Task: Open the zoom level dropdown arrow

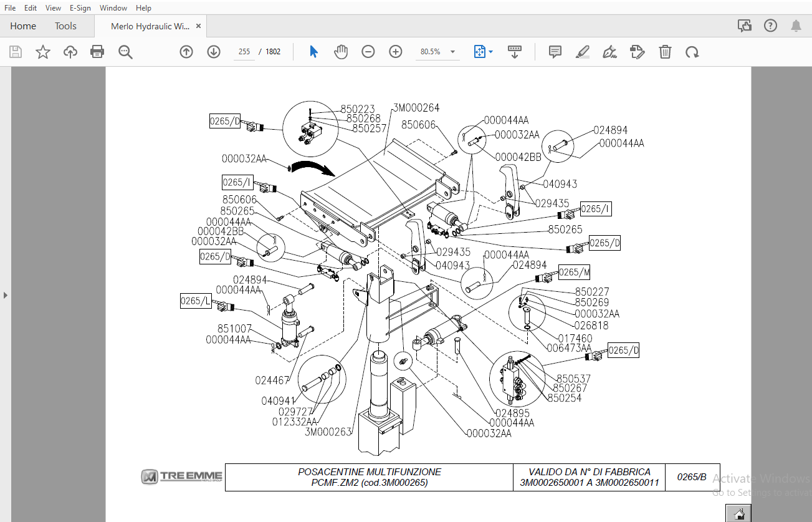Action: pos(452,52)
